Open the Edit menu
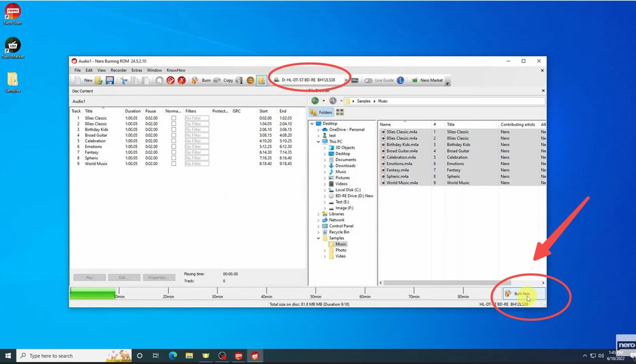Screen dimensions: 636x364 (x=89, y=70)
